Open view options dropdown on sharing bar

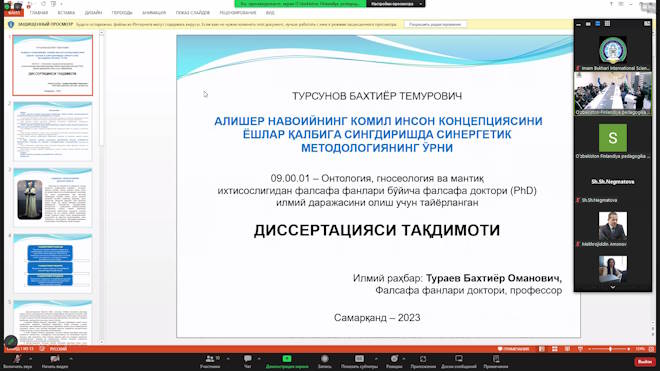tap(396, 4)
